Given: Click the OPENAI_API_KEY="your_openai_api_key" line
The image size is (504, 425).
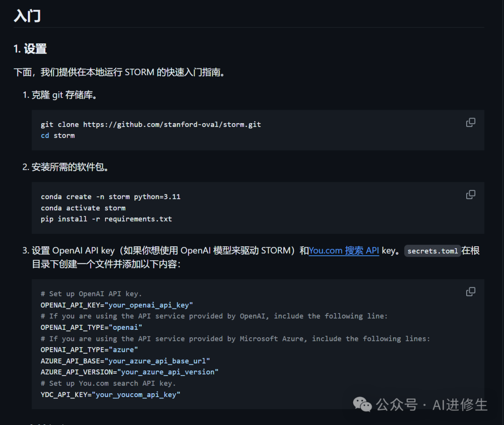Looking at the screenshot, I should 117,305.
